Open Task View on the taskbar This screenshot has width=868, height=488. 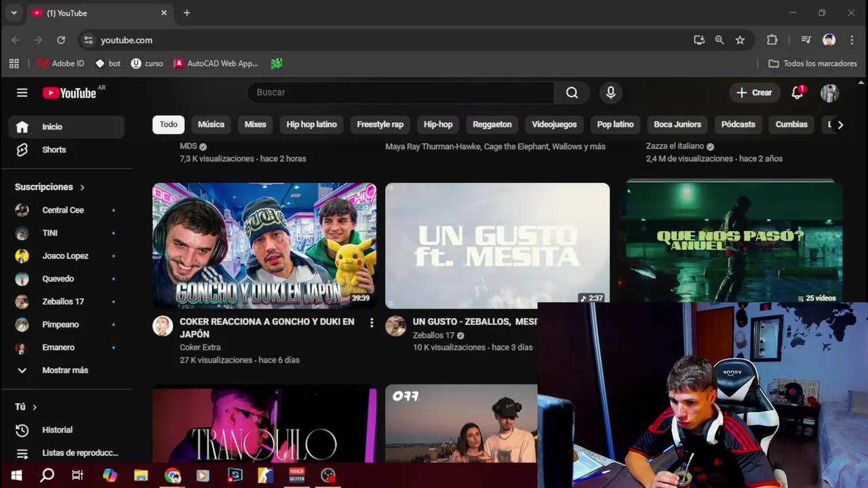[77, 475]
